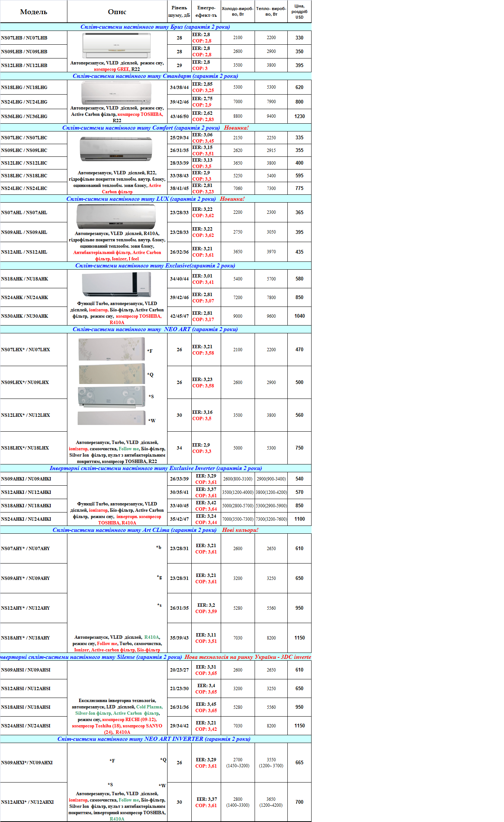Click the NEO ART *W panel image

(112, 418)
